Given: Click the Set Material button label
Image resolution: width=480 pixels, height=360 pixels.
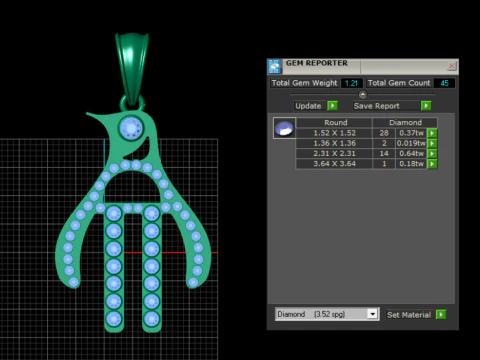Looking at the screenshot, I should tap(409, 315).
